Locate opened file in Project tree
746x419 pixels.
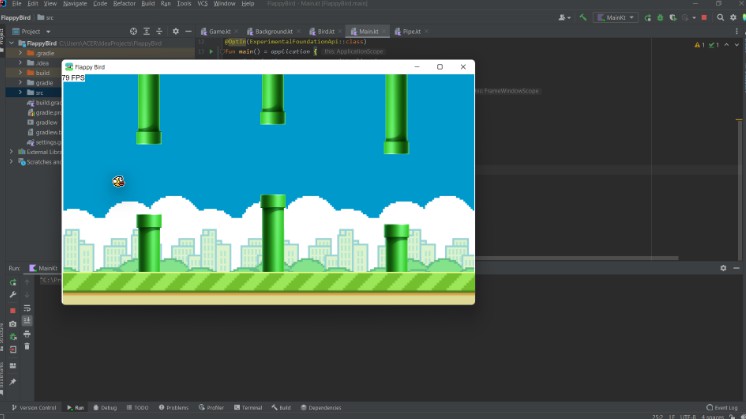tap(133, 31)
